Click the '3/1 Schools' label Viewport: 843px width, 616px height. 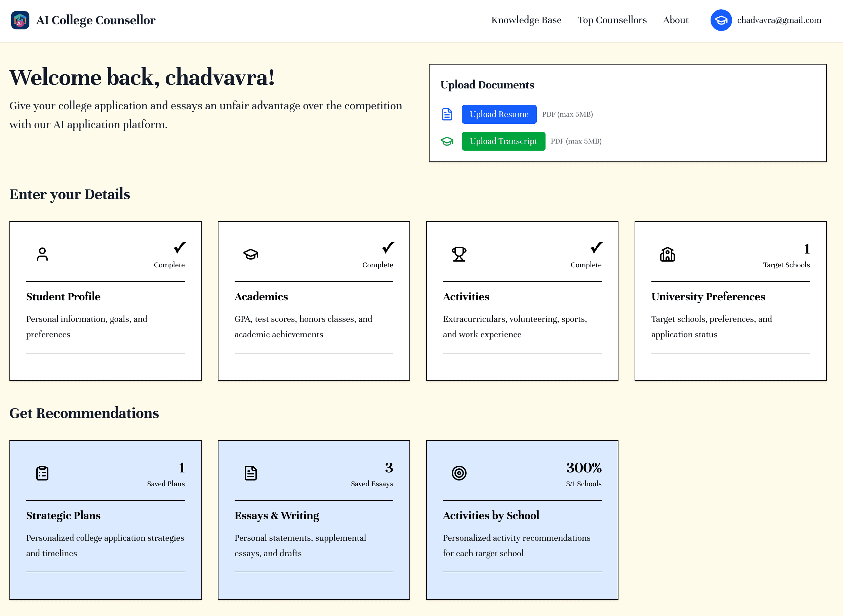(584, 484)
